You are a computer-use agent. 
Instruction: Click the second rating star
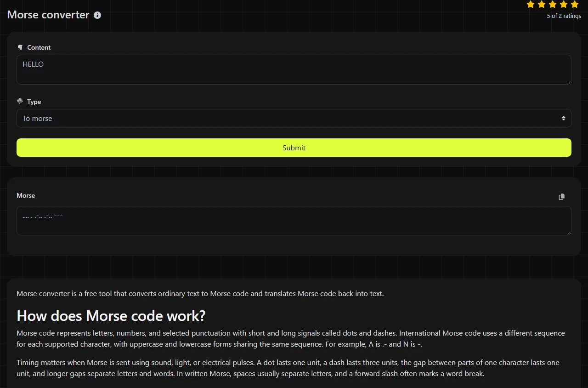542,5
